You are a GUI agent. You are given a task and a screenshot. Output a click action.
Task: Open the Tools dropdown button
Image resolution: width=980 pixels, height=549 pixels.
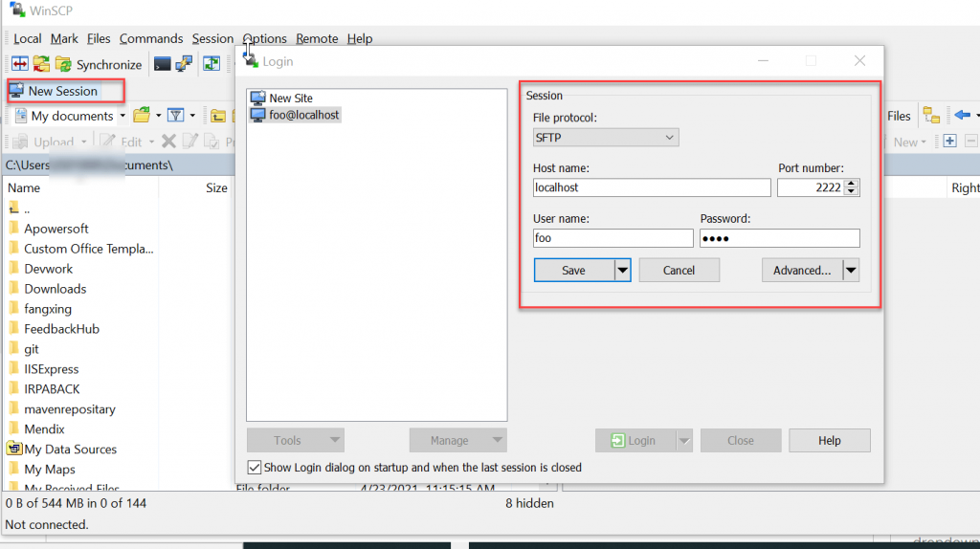click(295, 440)
